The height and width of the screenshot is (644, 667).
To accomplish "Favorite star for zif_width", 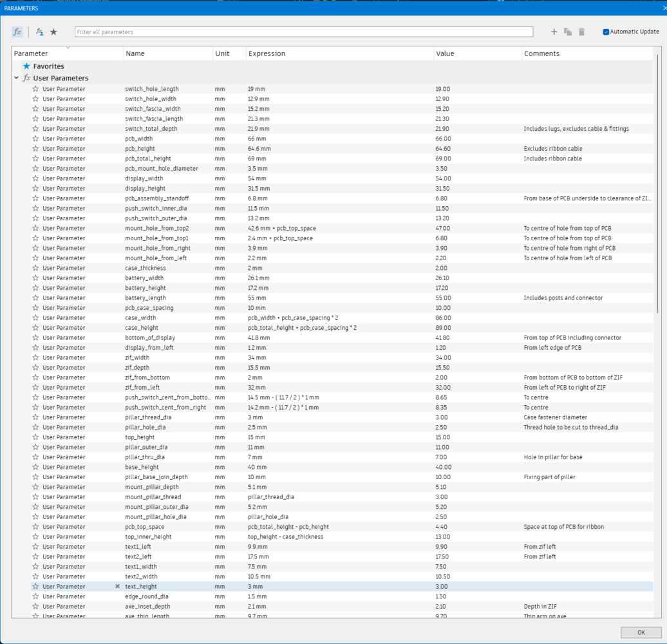I will click(36, 357).
